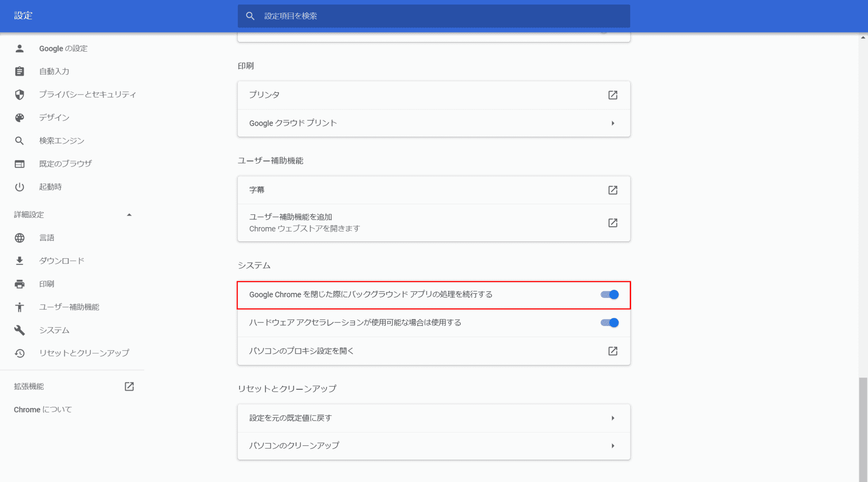Select 検索エンジン in the sidebar
Screen dimensions: 868x482
(62, 141)
